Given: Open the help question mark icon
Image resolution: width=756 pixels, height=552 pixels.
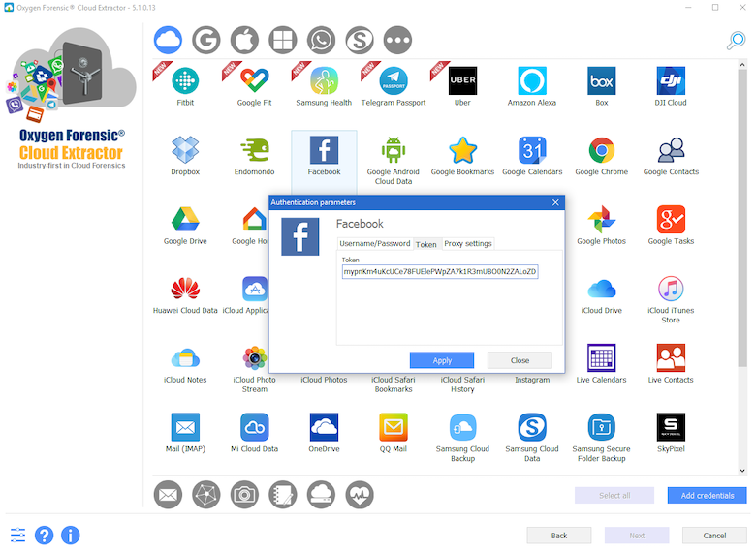Looking at the screenshot, I should click(44, 536).
